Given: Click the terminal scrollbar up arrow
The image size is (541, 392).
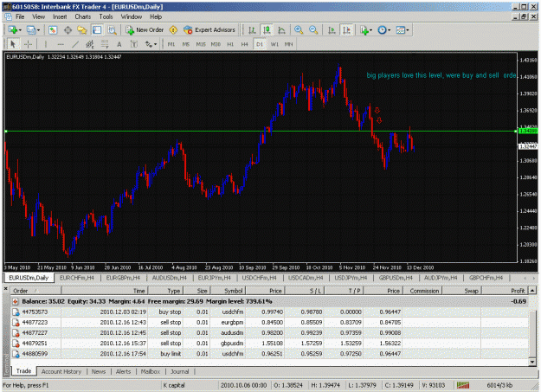Looking at the screenshot, I should pos(532,291).
